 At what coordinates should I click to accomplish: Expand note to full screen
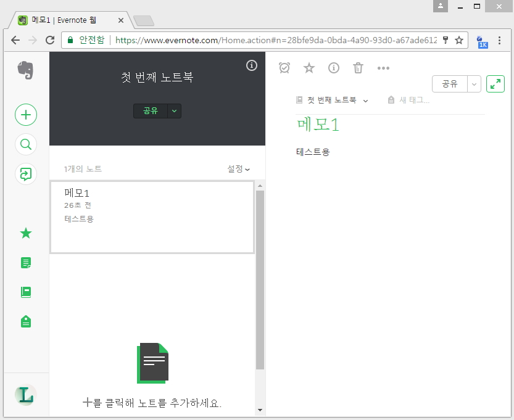[x=495, y=84]
